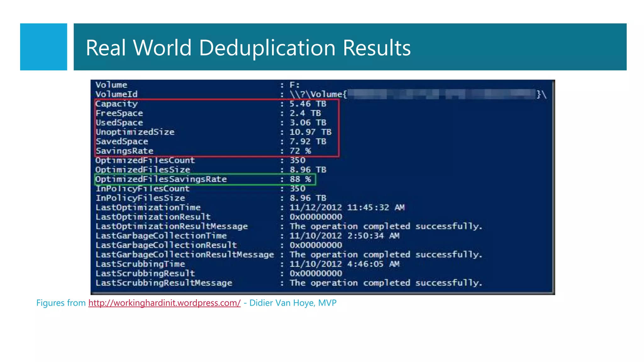
Task: Select the FreeSpace value 2.4 TB
Action: click(x=305, y=113)
